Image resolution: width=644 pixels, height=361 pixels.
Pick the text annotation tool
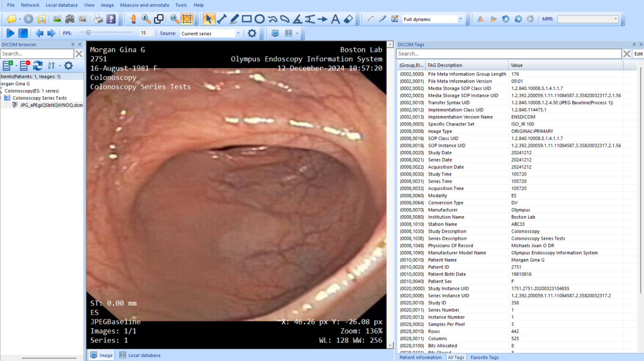pos(335,19)
